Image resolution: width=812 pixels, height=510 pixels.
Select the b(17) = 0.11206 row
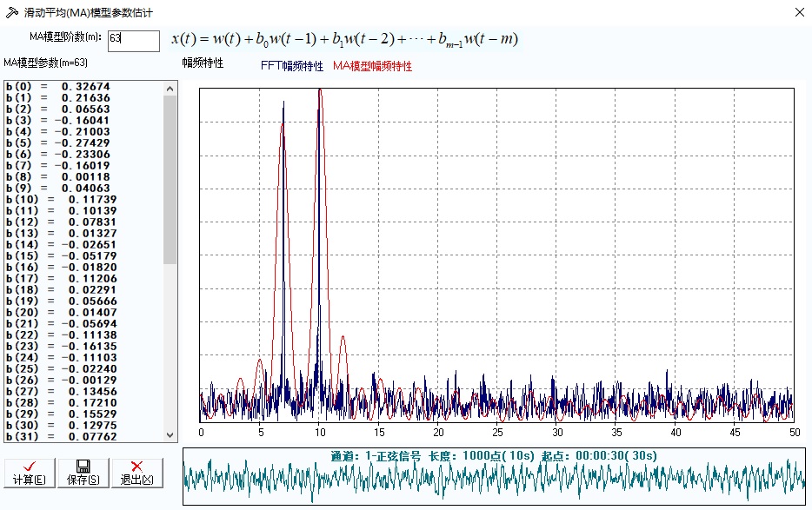click(83, 279)
